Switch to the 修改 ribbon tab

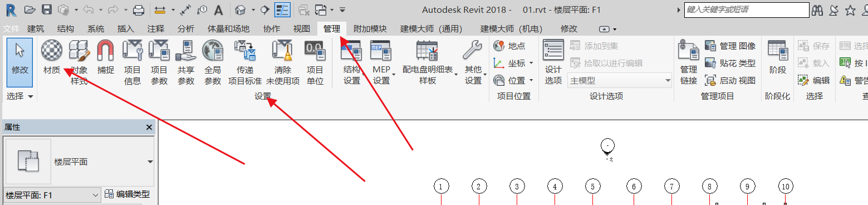click(x=569, y=28)
